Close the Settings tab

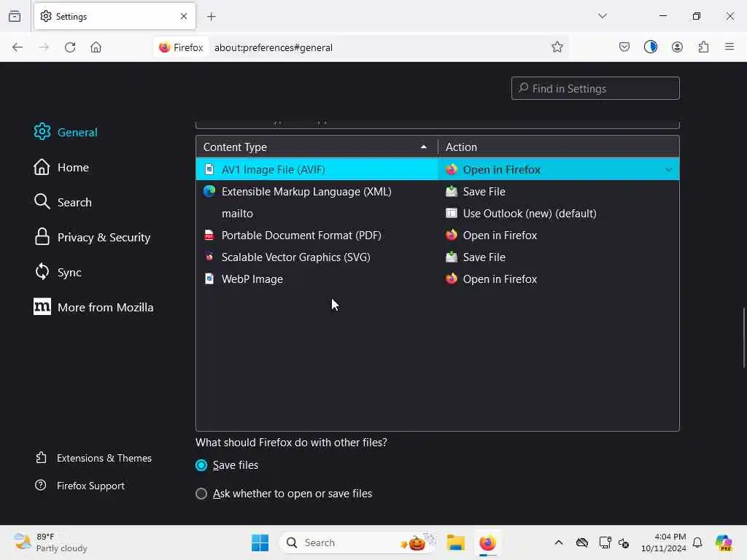tap(183, 16)
